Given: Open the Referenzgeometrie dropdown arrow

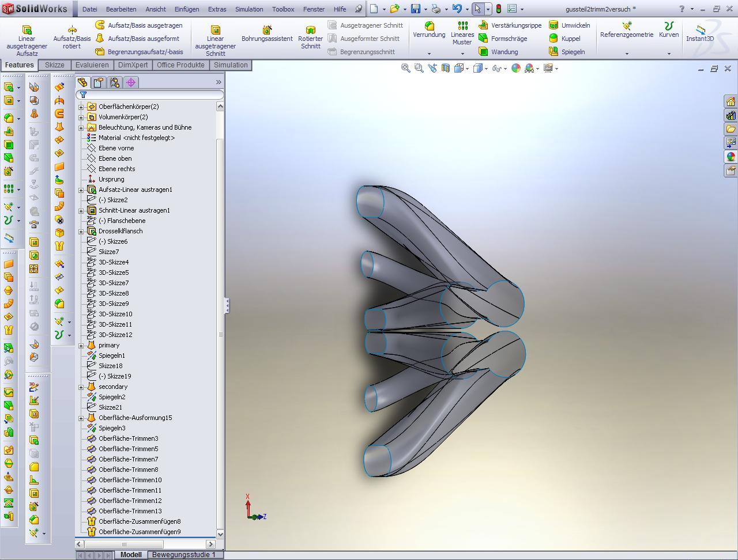Looking at the screenshot, I should tap(627, 54).
